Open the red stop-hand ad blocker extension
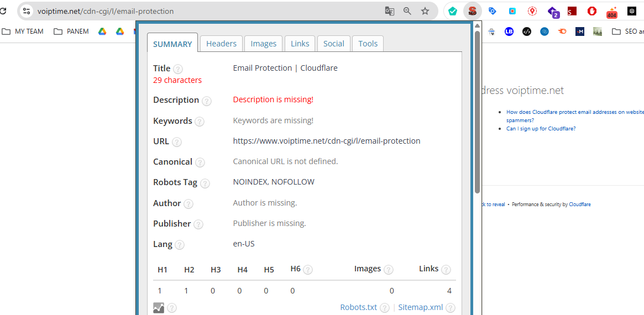This screenshot has width=644, height=315. click(592, 11)
